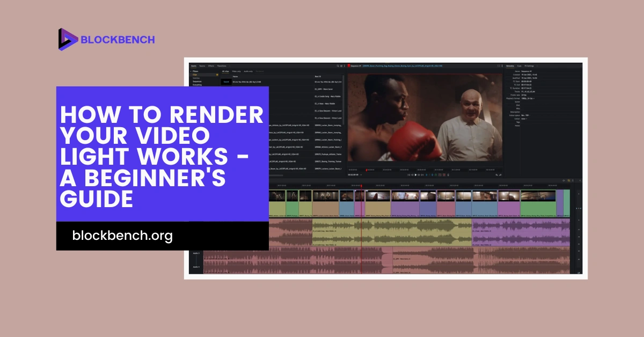Toggle the Video only filter

click(236, 71)
